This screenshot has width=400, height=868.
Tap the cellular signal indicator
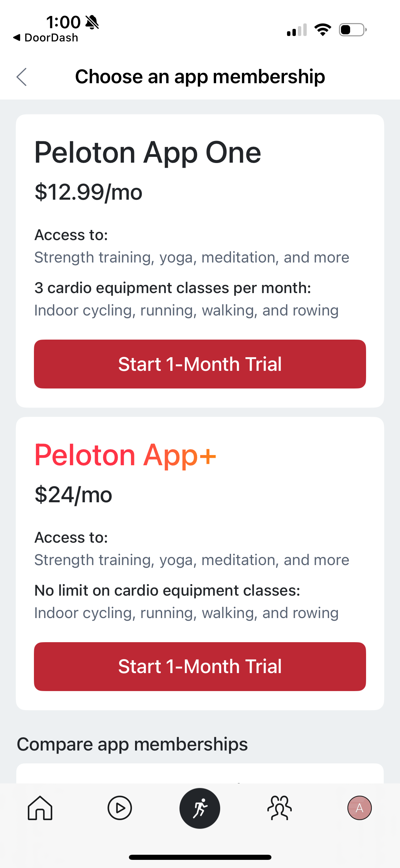(297, 30)
